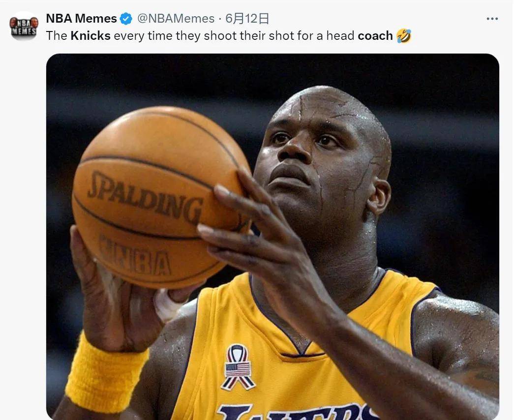Image resolution: width=514 pixels, height=420 pixels.
Task: Open the attached basketball player photo
Action: tap(272, 237)
